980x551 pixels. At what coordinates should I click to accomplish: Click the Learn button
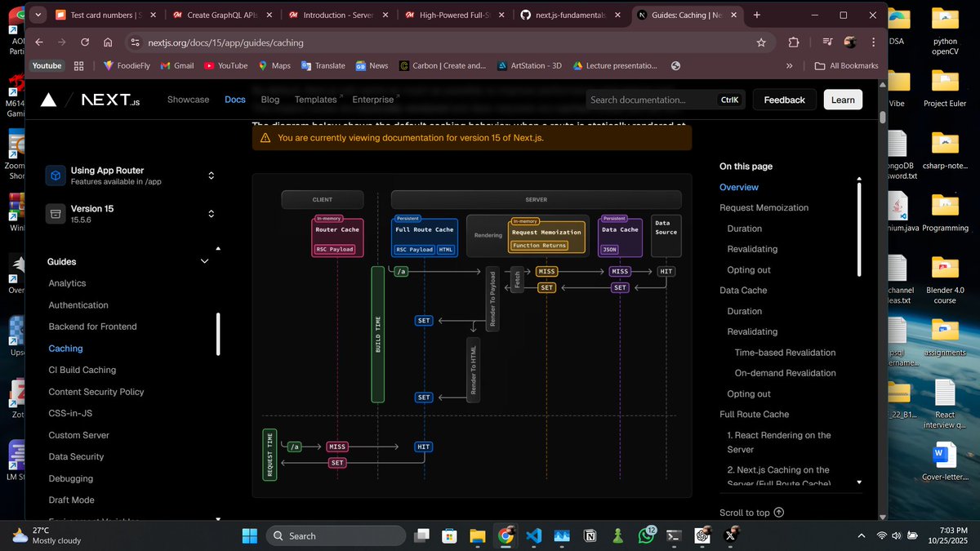(x=843, y=100)
